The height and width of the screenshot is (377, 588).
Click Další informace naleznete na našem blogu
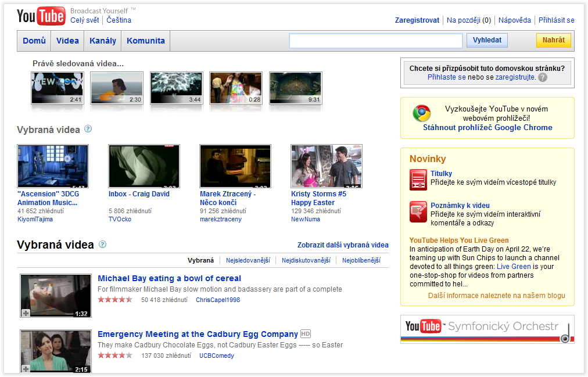497,296
